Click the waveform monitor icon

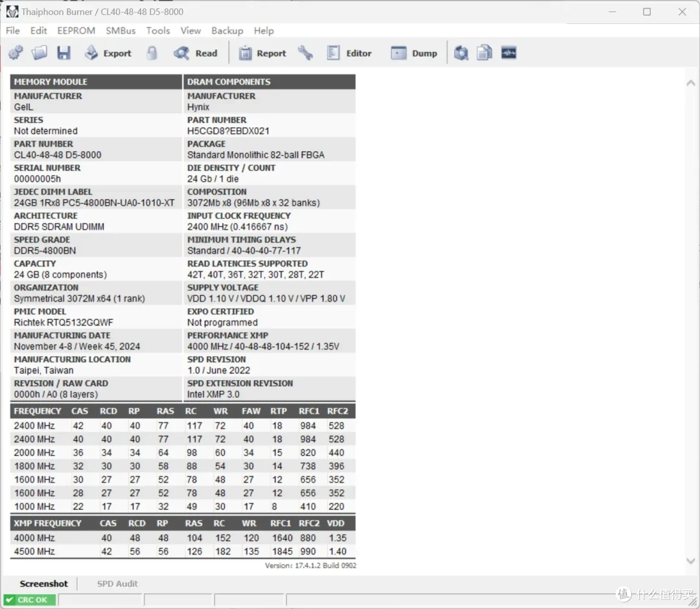click(509, 53)
